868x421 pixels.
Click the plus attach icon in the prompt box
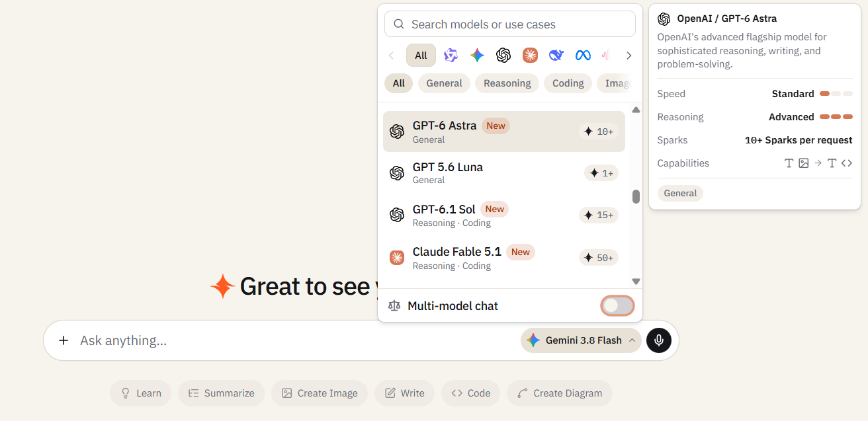(x=64, y=340)
